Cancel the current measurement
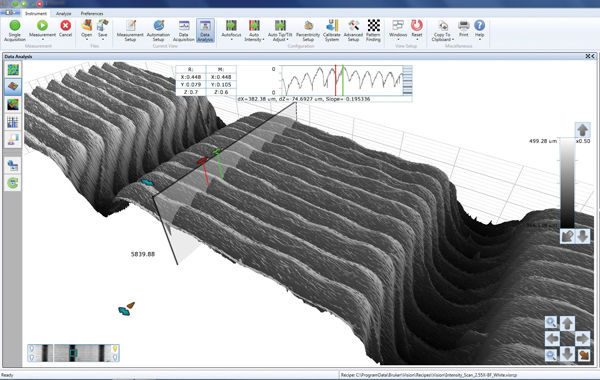The image size is (600, 380). [x=65, y=29]
